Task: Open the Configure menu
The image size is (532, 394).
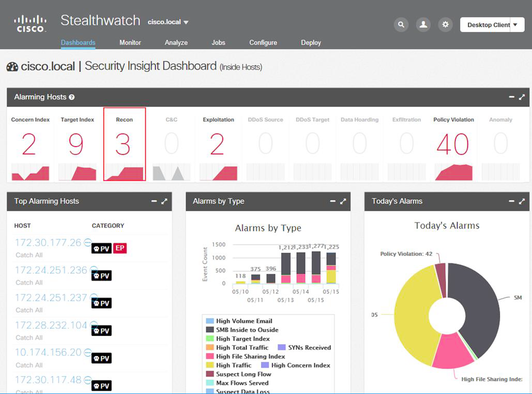Action: (x=263, y=43)
